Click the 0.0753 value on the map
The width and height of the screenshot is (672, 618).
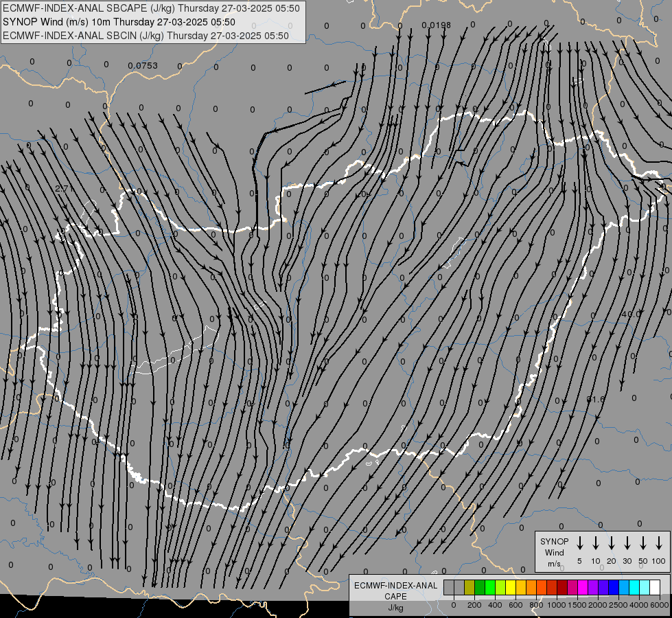[143, 66]
